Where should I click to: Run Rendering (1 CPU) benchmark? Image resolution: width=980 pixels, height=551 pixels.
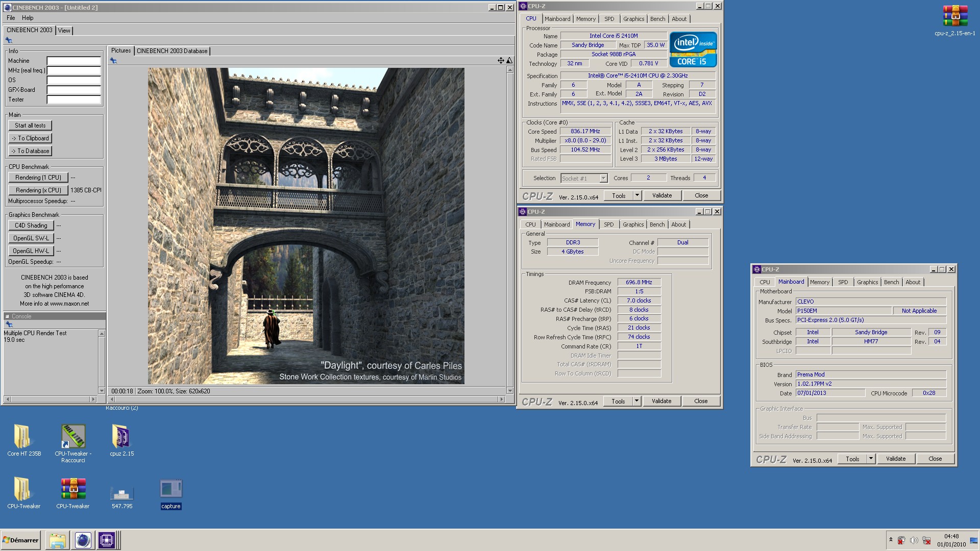38,178
